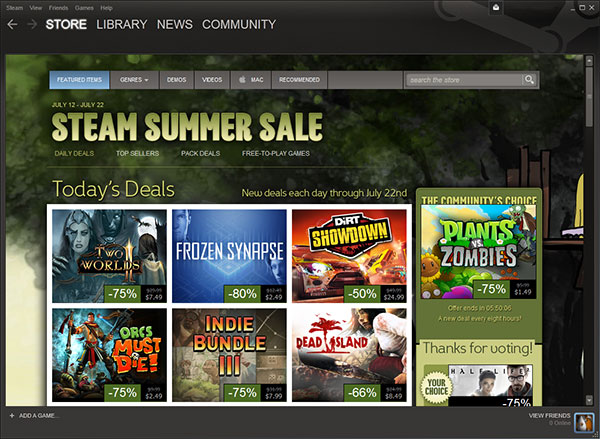
Task: Select the Featured Items tab
Action: (79, 80)
